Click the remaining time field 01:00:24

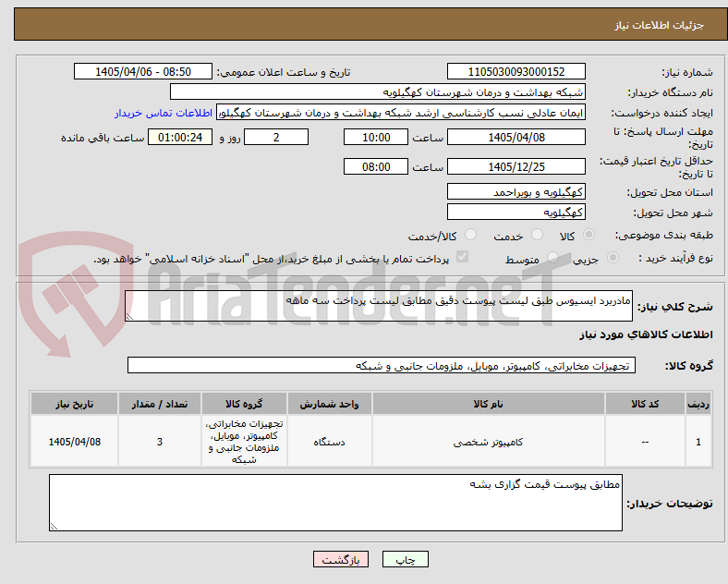(x=180, y=137)
